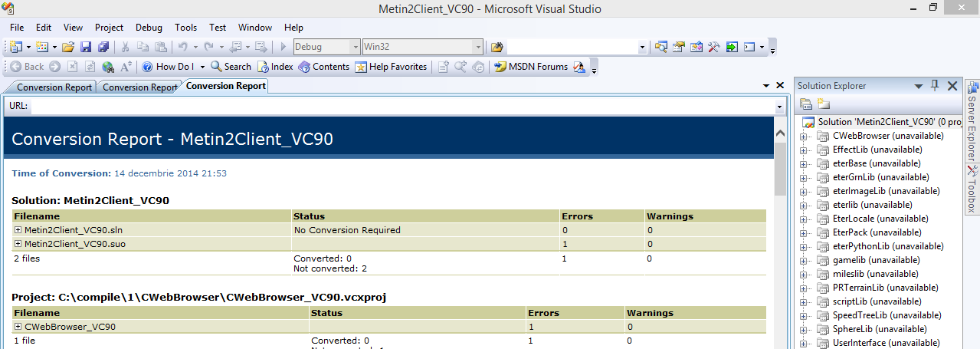The image size is (980, 349).
Task: Save the current file with the disk icon
Action: 86,47
